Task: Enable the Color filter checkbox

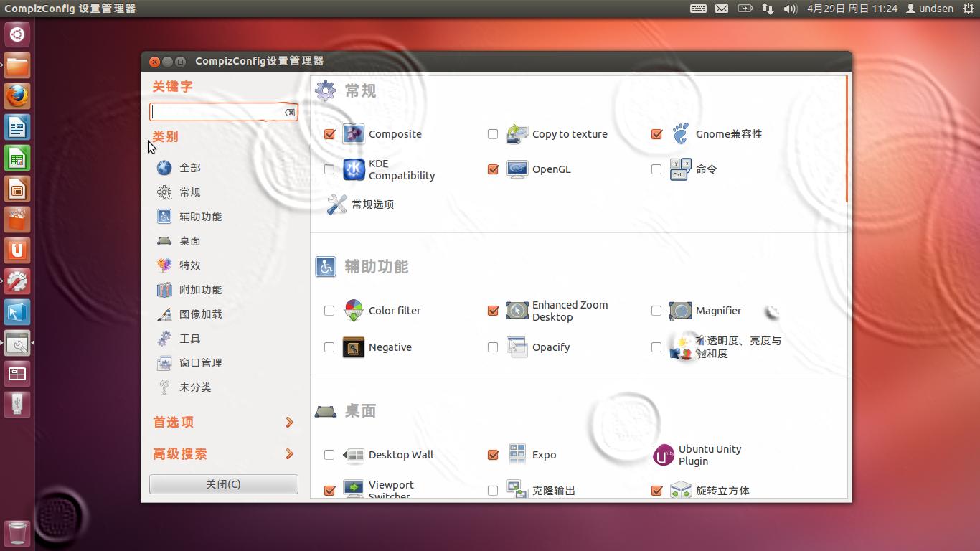Action: (x=329, y=311)
